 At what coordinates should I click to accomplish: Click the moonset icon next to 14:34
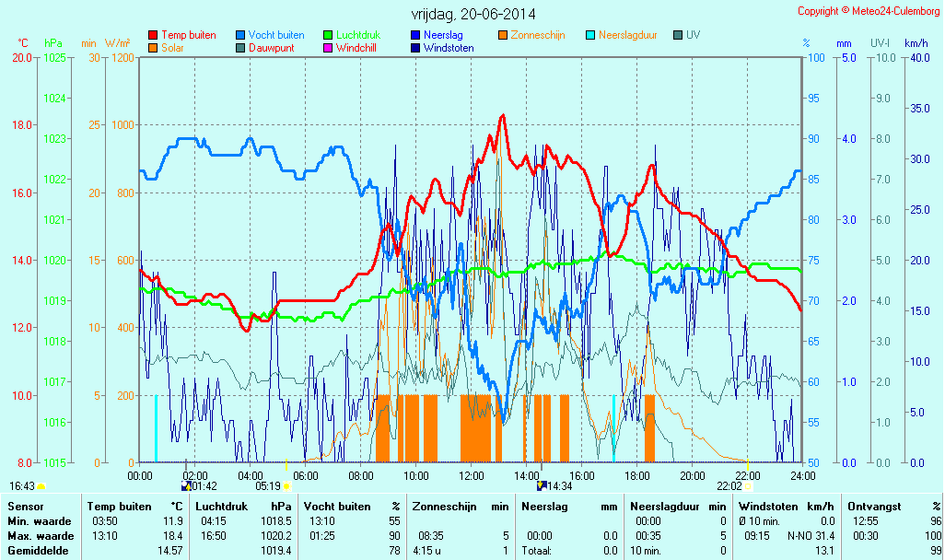[x=542, y=484]
